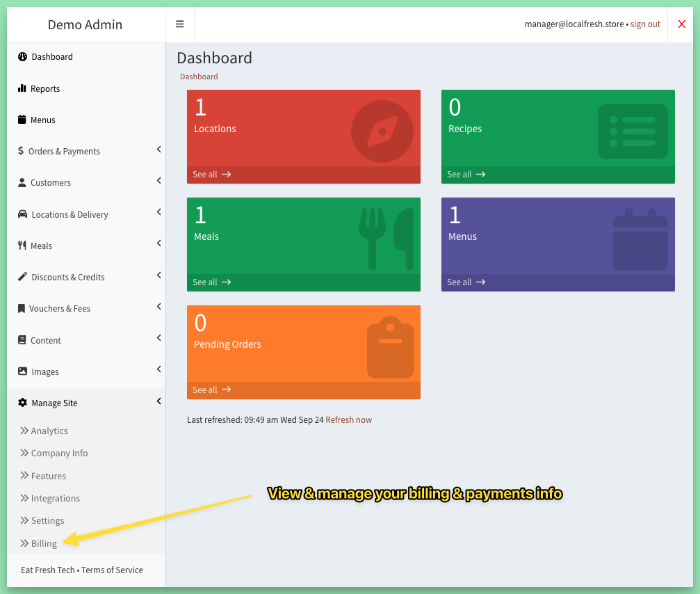Screen dimensions: 700x594
Task: Expand the Discounts & Credits chevron
Action: point(159,275)
